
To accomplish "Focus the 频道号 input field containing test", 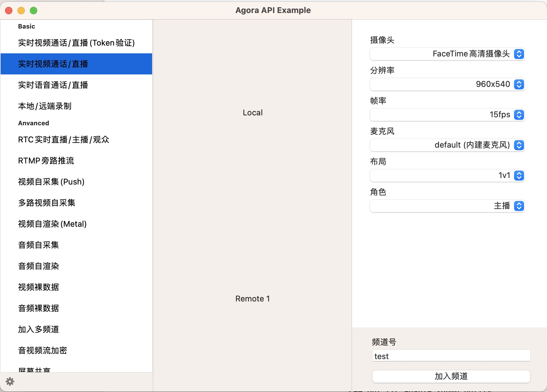I will pyautogui.click(x=451, y=356).
